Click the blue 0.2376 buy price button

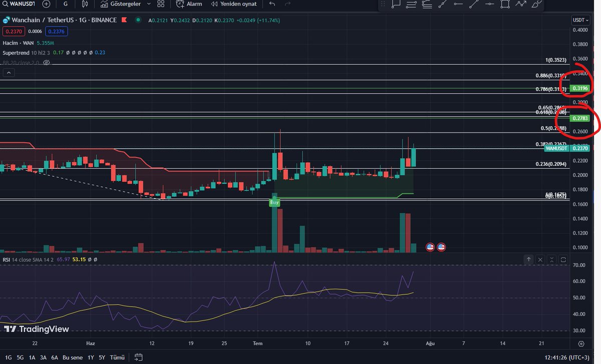[x=56, y=31]
